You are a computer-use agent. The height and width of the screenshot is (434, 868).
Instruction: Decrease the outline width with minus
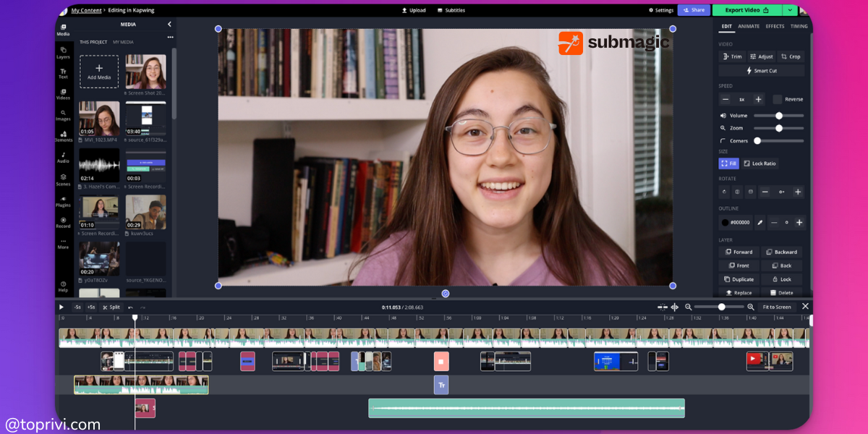773,223
